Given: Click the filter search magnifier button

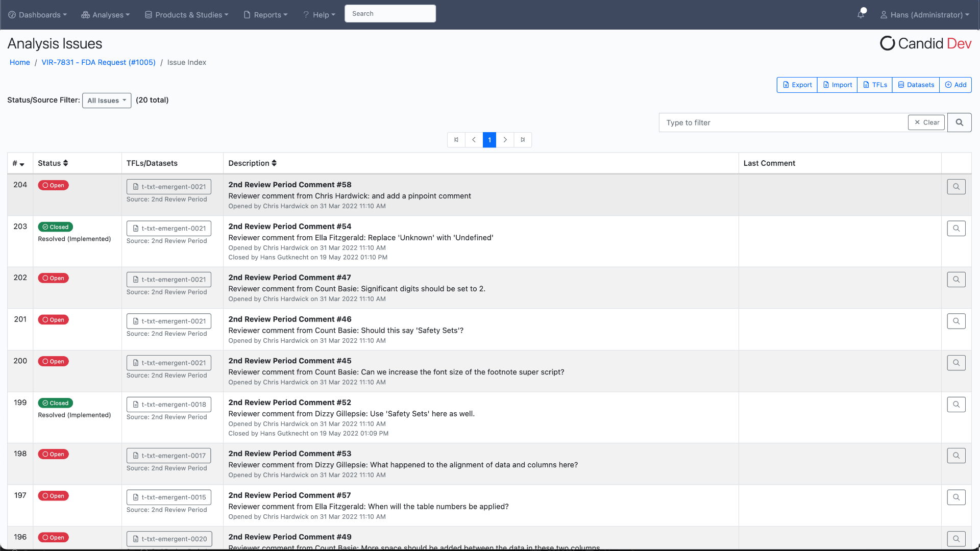Looking at the screenshot, I should click(959, 122).
